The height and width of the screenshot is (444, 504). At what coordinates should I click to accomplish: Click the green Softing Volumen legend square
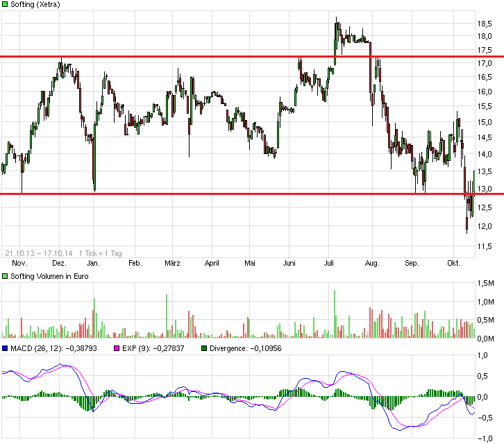coord(5,276)
